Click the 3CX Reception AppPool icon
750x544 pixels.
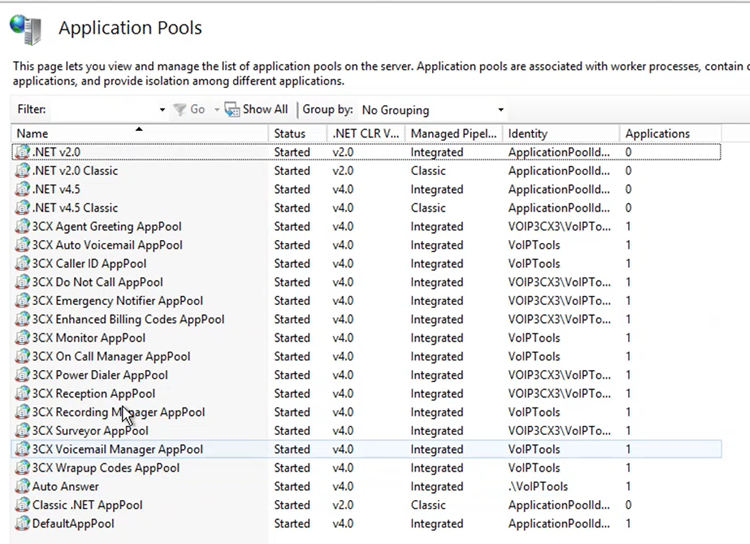pyautogui.click(x=22, y=394)
